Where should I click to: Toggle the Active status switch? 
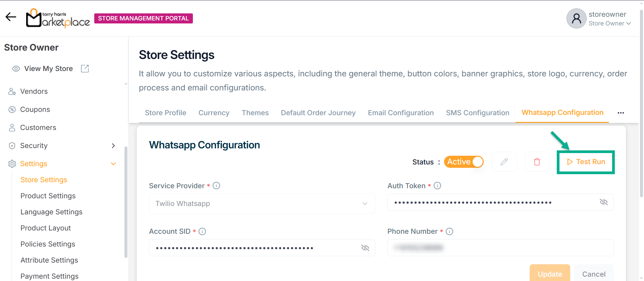point(464,162)
